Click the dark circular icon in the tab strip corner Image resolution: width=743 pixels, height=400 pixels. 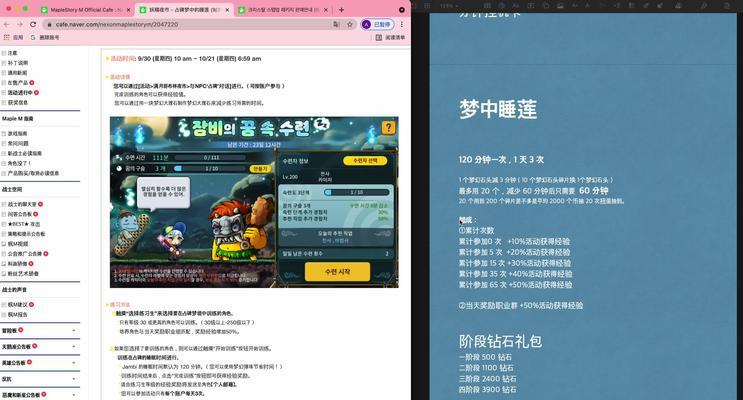tap(402, 9)
